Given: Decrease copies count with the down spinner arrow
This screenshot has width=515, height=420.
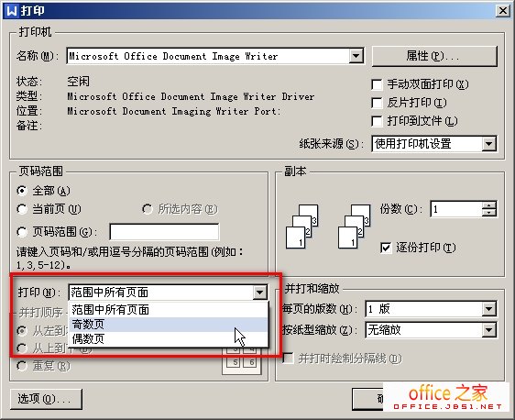Looking at the screenshot, I should click(489, 213).
